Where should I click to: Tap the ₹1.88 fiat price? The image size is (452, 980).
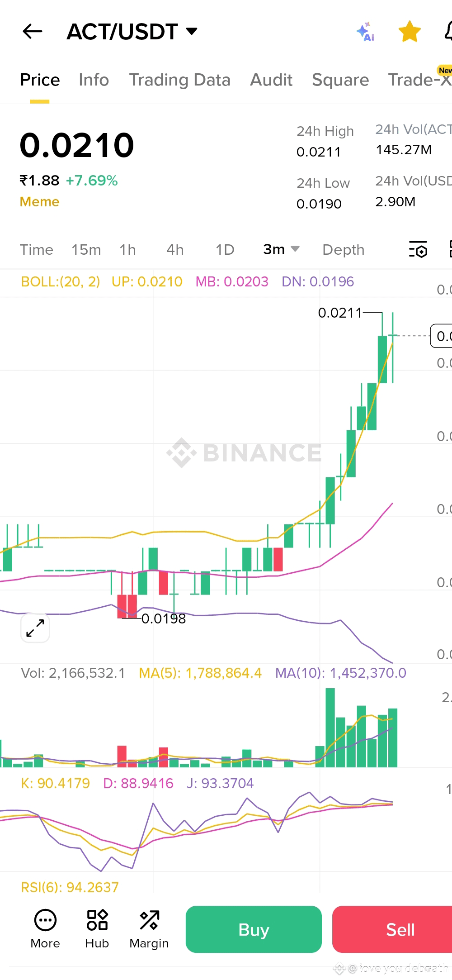coord(39,181)
